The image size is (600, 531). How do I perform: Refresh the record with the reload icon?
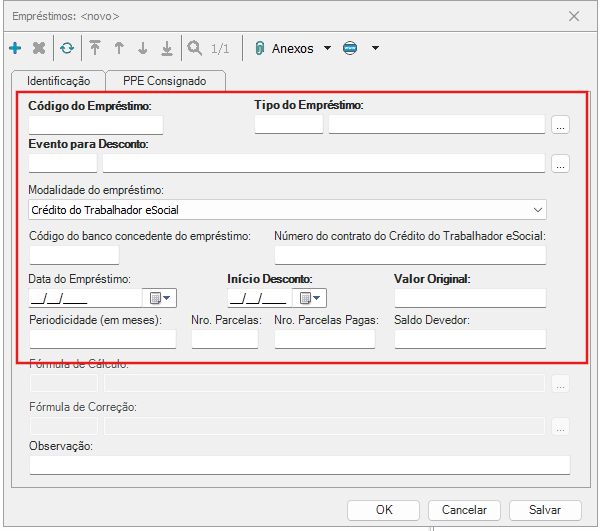66,48
